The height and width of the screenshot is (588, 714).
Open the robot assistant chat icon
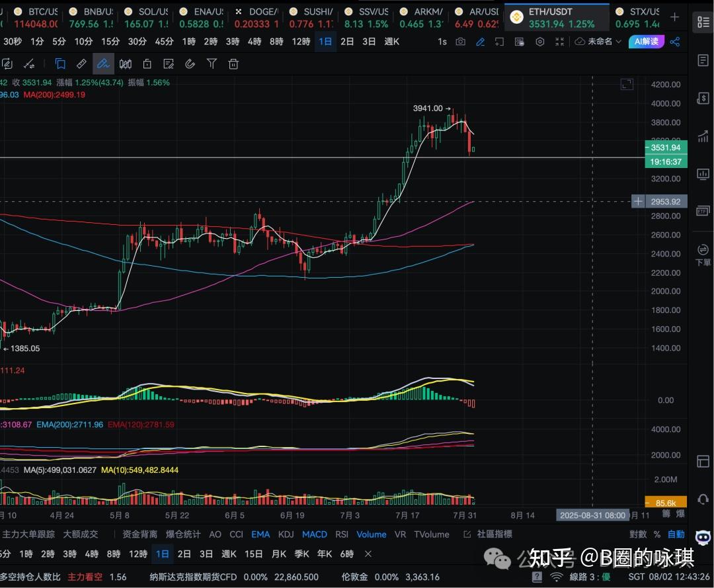pyautogui.click(x=703, y=538)
